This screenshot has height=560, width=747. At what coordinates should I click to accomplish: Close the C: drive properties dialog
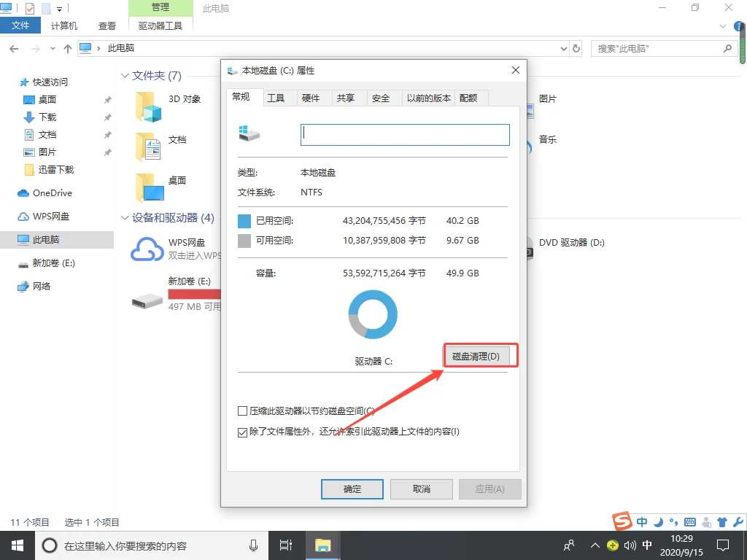tap(516, 71)
